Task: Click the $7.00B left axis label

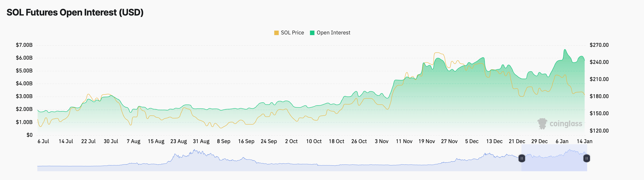Action: pos(24,45)
